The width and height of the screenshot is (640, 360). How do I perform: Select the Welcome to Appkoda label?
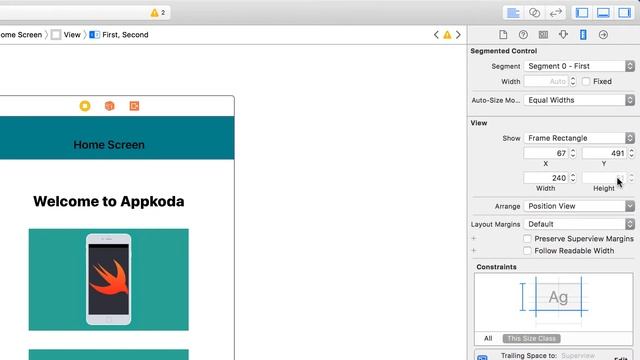click(x=109, y=201)
